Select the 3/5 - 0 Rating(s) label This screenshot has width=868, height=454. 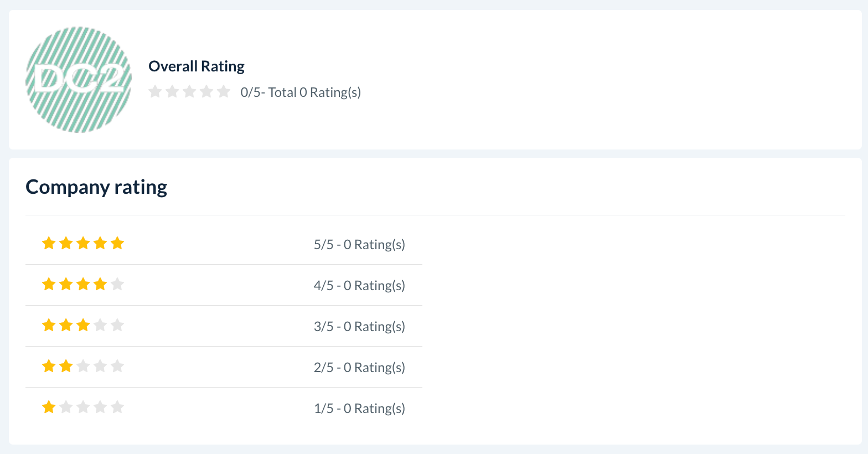359,327
